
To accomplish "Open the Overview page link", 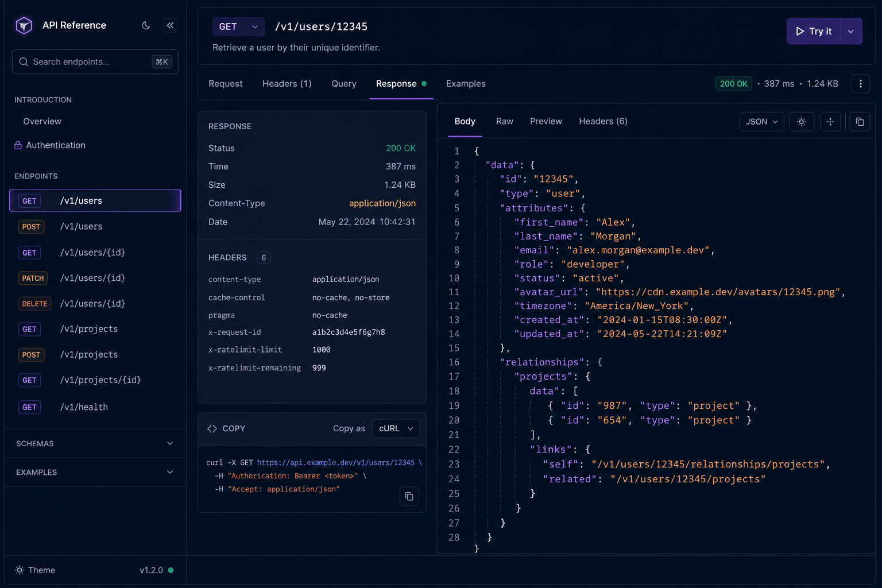I will point(42,122).
